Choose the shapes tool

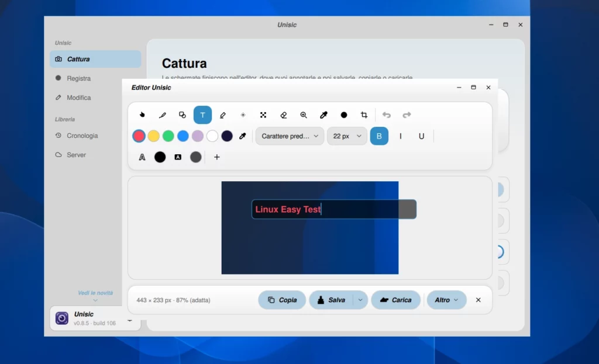pos(183,115)
